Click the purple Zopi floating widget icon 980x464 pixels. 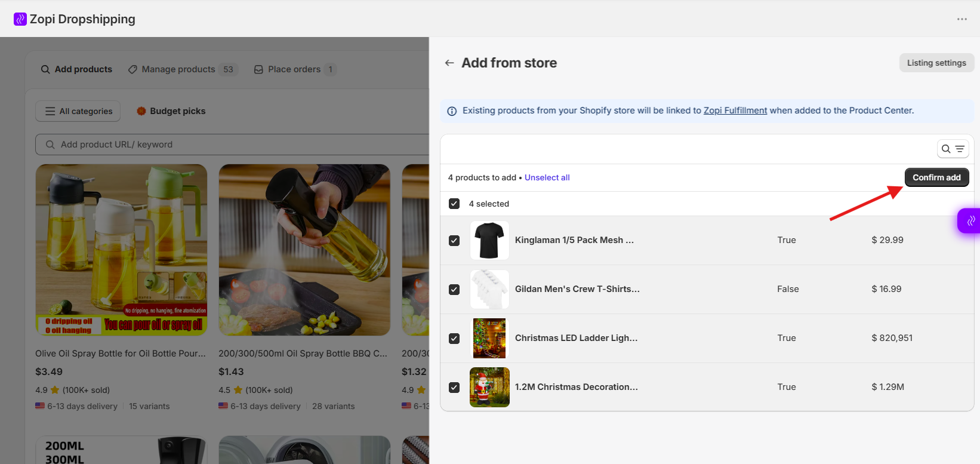point(970,220)
